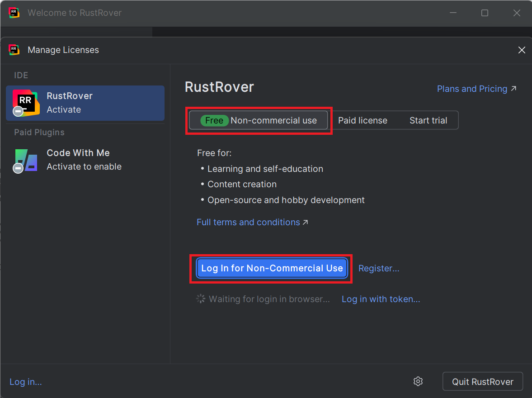Image resolution: width=532 pixels, height=398 pixels.
Task: Click Log In for Non-Commercial Use button
Action: tap(272, 268)
